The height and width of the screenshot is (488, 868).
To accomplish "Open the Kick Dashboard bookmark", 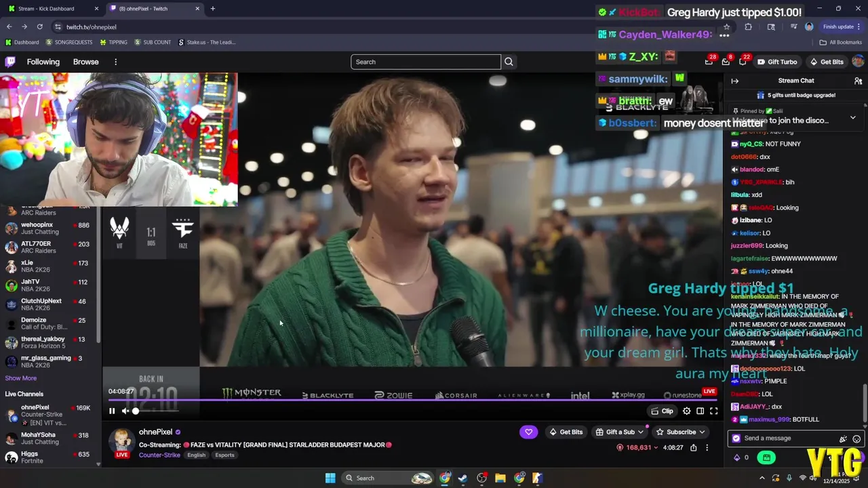I will (x=22, y=42).
